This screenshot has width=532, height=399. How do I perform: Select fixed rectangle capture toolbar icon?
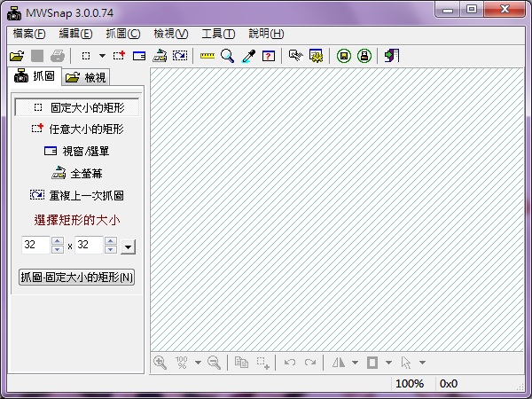click(86, 56)
